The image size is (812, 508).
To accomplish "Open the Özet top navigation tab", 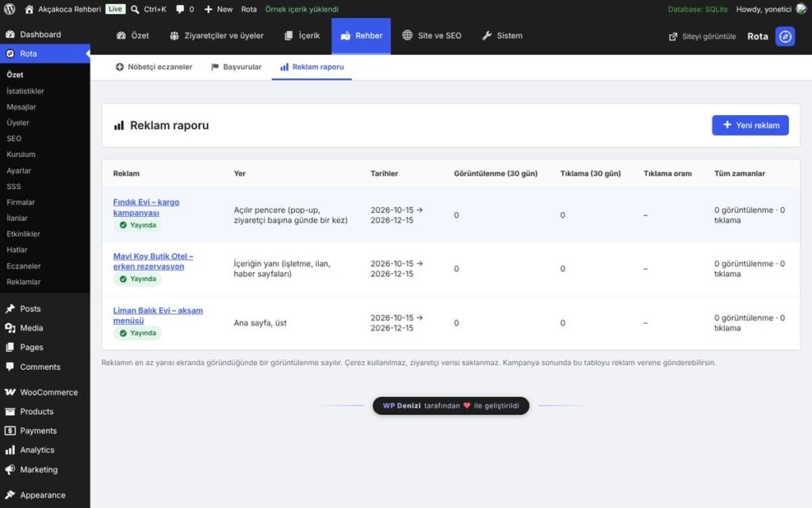I will pos(132,36).
